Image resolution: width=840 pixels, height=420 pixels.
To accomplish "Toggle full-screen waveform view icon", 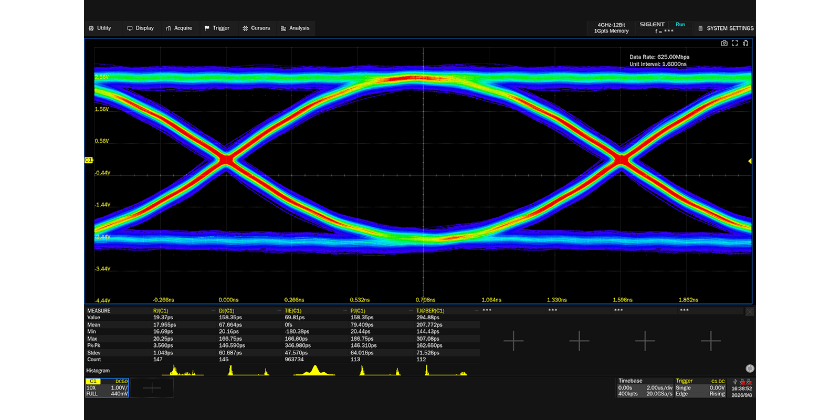I will [735, 43].
